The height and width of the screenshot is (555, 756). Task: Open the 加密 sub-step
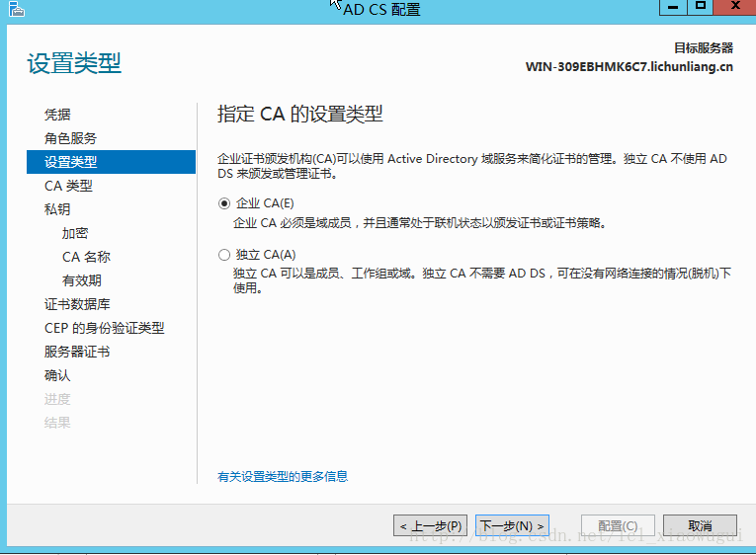75,233
